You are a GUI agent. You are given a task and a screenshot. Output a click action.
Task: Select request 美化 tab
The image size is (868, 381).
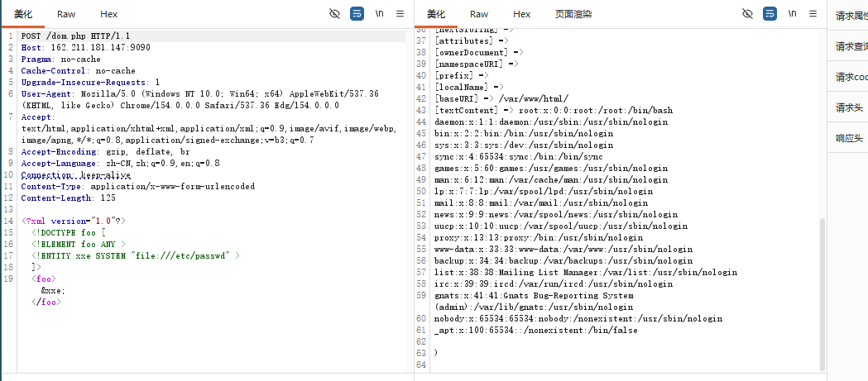click(22, 14)
